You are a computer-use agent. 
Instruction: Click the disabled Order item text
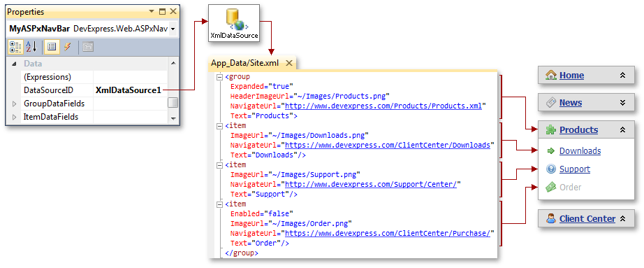click(571, 188)
